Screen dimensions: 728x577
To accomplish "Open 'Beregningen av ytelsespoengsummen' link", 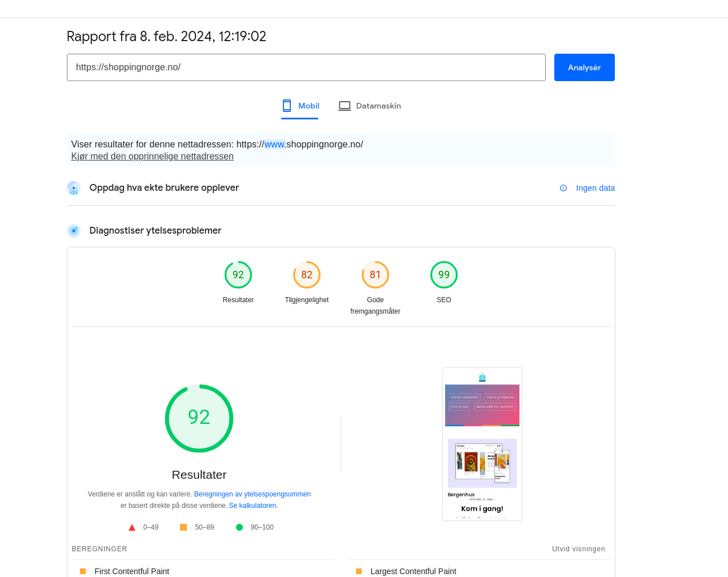I will pyautogui.click(x=252, y=494).
